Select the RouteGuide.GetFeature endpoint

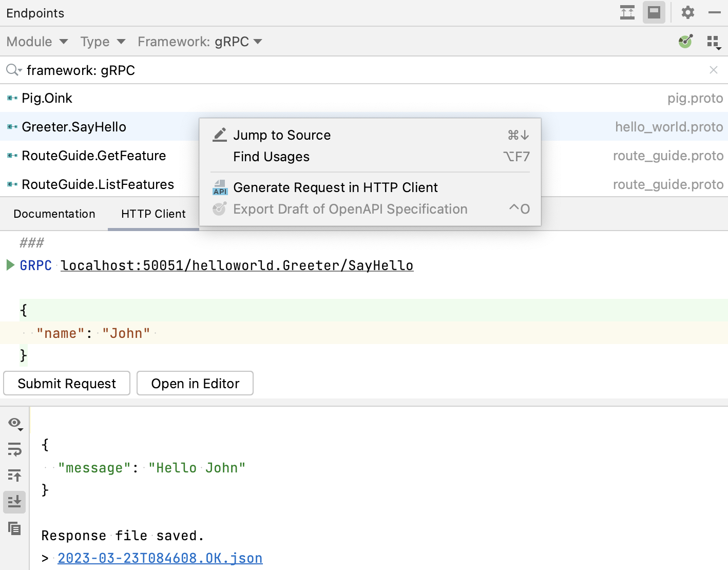(94, 156)
